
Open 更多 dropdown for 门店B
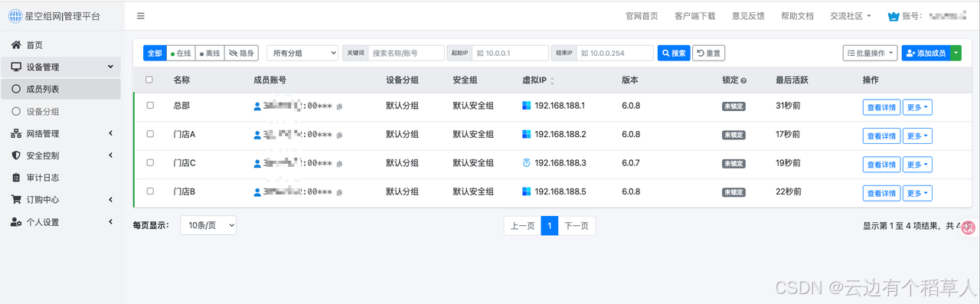917,192
